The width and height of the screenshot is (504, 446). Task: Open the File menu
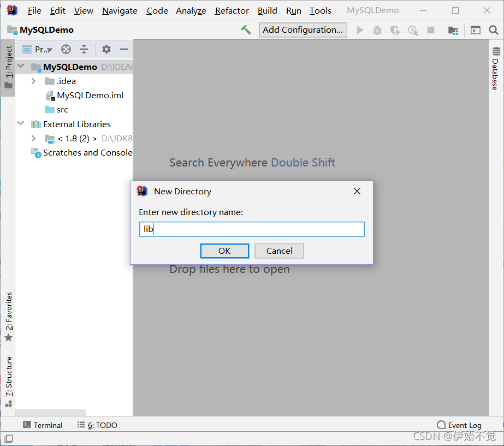(x=34, y=10)
